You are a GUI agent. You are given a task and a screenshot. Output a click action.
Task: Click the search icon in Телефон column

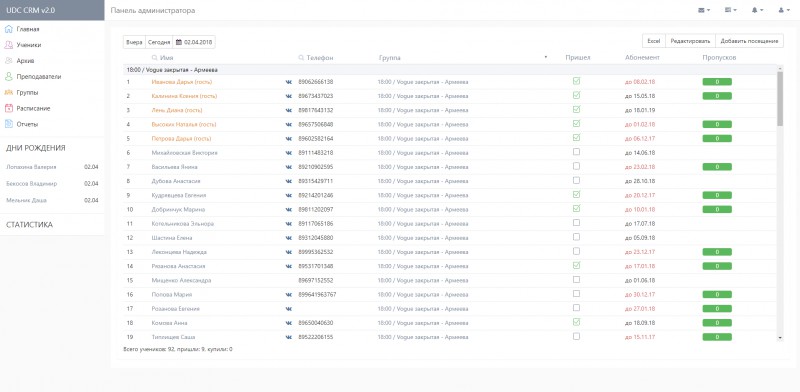(301, 58)
